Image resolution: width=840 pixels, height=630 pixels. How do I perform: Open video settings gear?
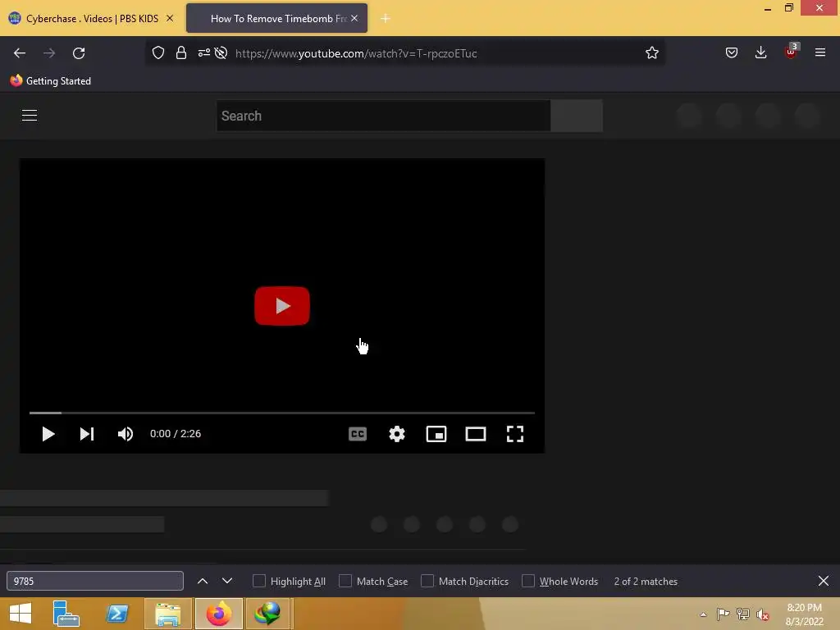click(397, 434)
